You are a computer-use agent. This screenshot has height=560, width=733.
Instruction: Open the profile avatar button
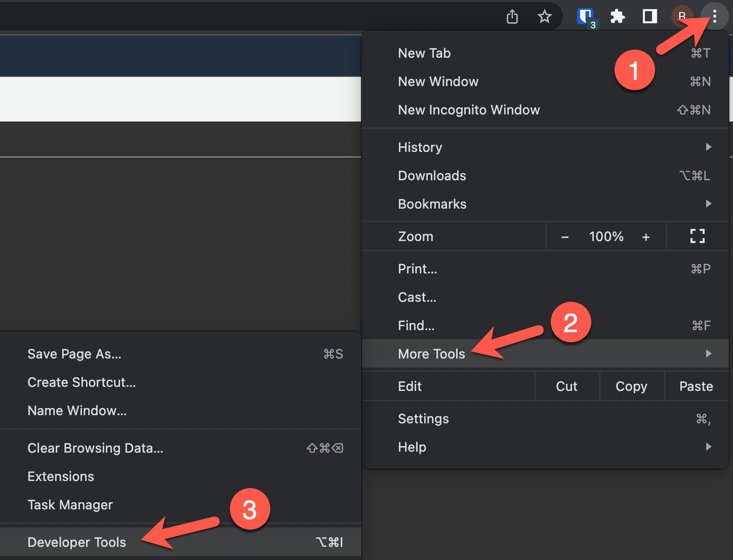tap(681, 17)
